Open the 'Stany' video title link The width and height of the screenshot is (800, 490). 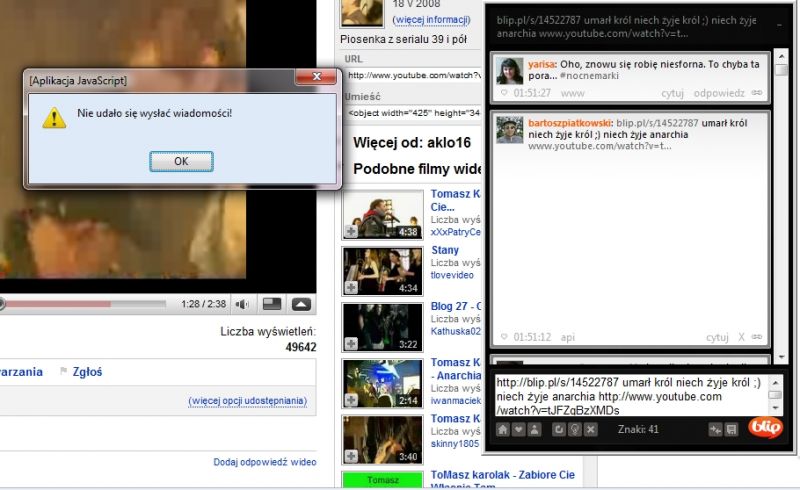pos(445,250)
